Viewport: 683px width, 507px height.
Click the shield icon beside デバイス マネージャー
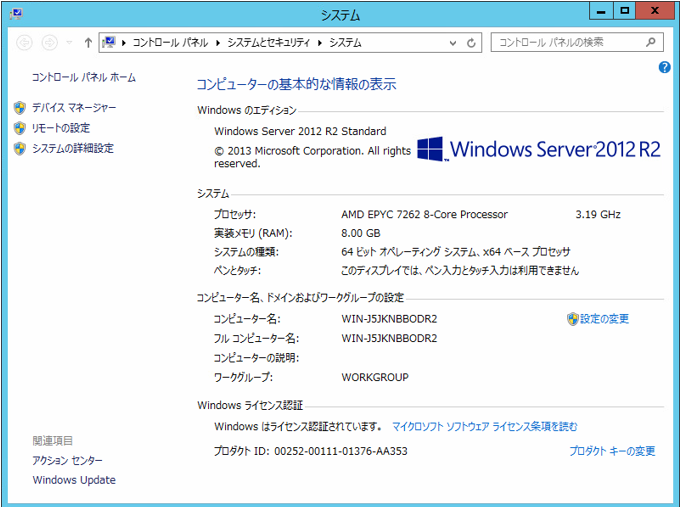pos(20,107)
